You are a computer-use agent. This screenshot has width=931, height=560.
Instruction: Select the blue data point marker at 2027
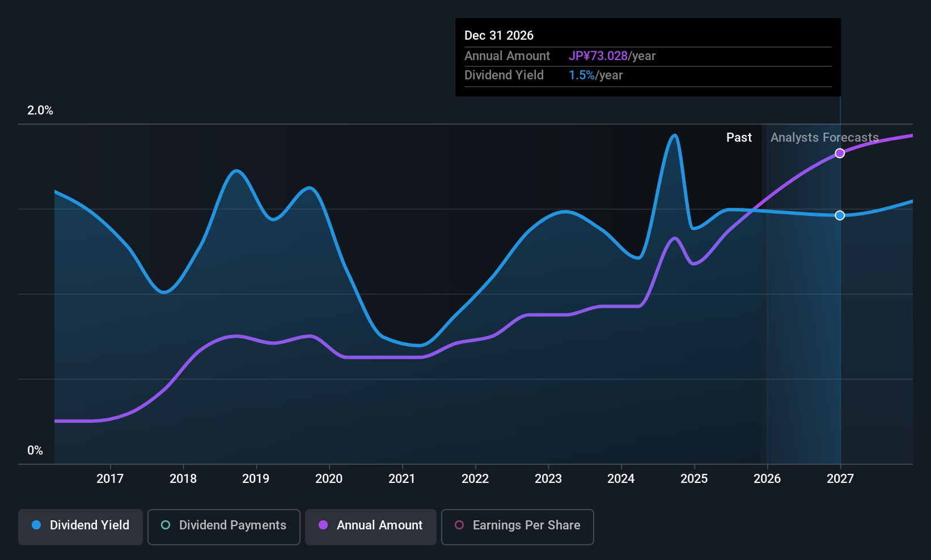point(840,215)
